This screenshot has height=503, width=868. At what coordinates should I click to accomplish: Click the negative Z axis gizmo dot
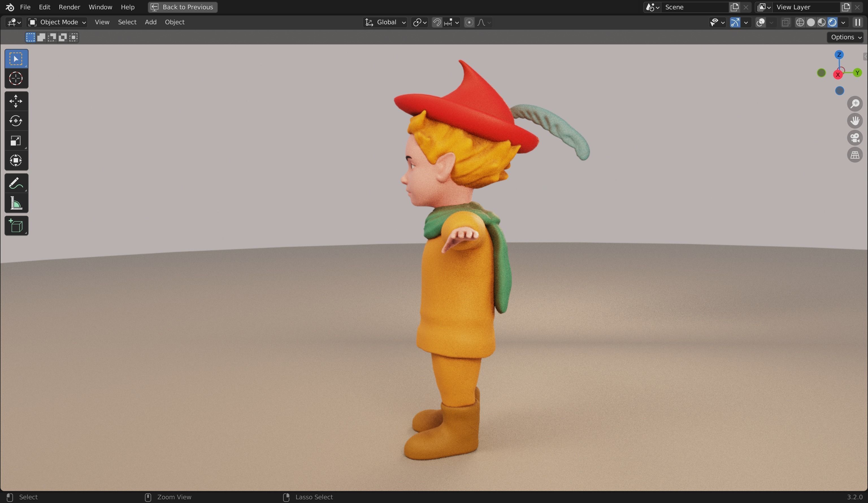point(840,91)
